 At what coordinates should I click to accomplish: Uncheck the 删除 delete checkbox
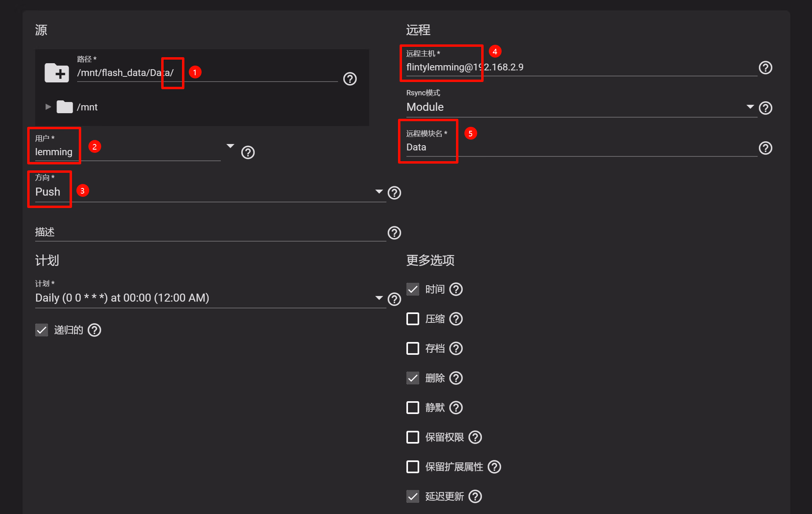coord(413,378)
